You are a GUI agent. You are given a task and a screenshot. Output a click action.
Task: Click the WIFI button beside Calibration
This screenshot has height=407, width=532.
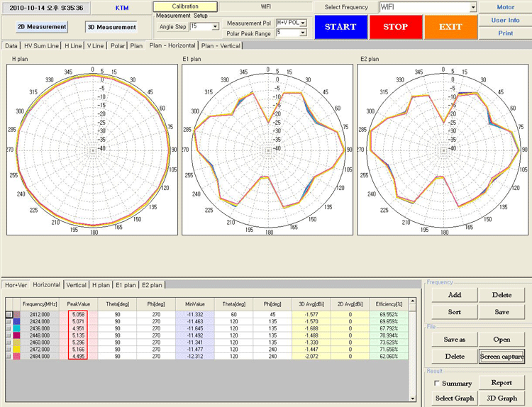pyautogui.click(x=266, y=6)
